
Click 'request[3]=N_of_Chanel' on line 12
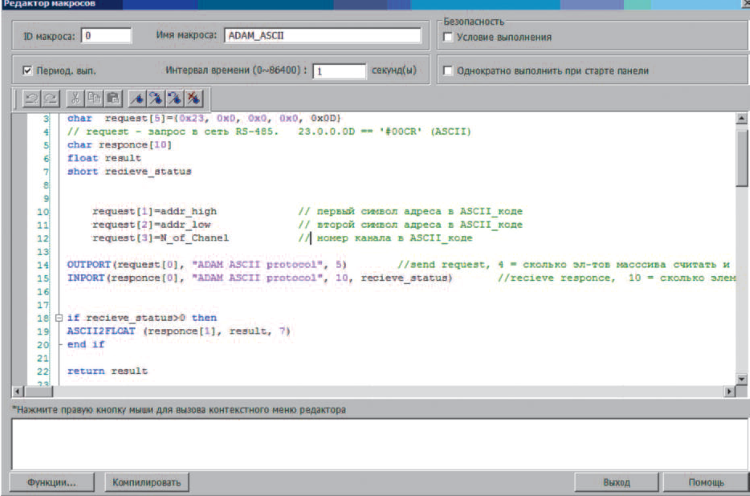coord(161,238)
